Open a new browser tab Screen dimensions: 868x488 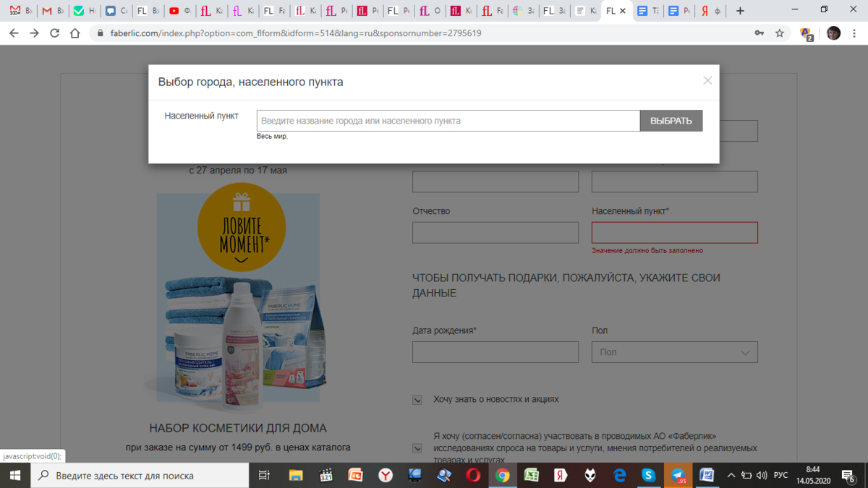pyautogui.click(x=740, y=11)
